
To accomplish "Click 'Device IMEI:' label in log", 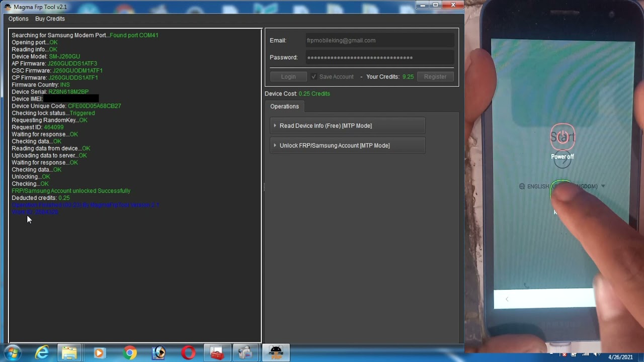I will [x=27, y=99].
